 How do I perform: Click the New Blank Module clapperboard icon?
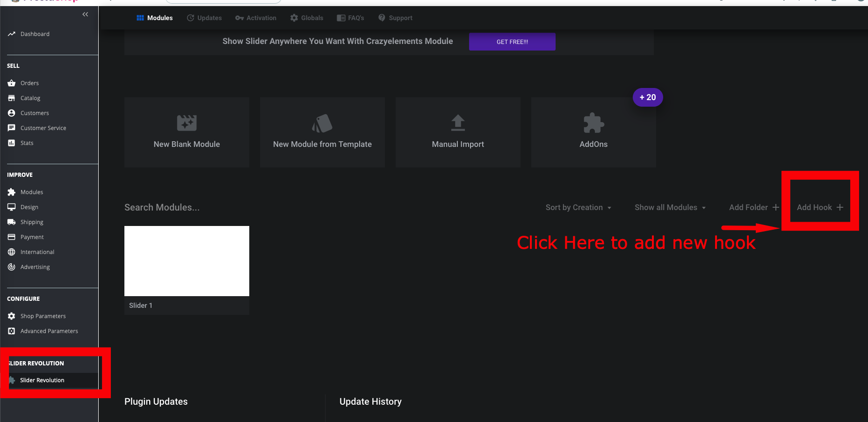(x=187, y=123)
